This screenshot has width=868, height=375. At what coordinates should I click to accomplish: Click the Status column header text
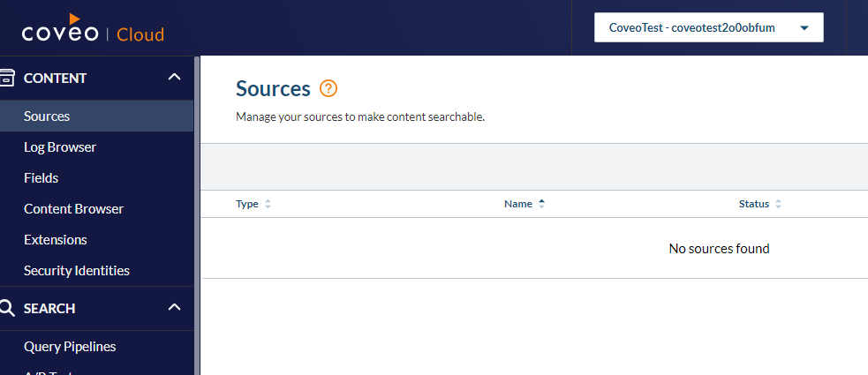[754, 204]
